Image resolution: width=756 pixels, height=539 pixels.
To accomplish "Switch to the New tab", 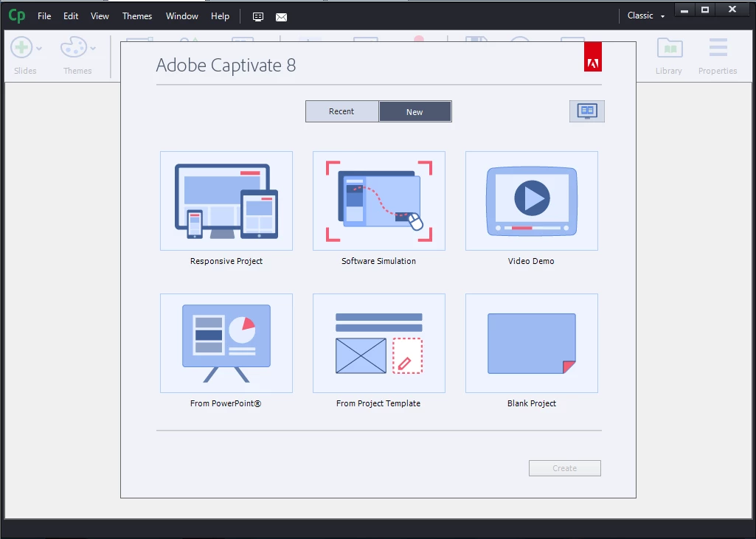I will pos(415,111).
